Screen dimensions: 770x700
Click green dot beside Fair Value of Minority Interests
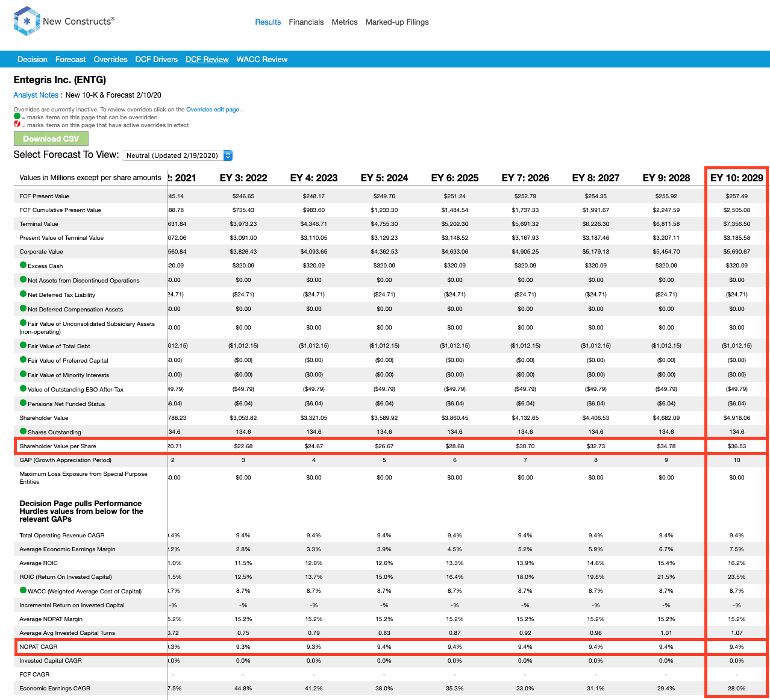pos(23,374)
